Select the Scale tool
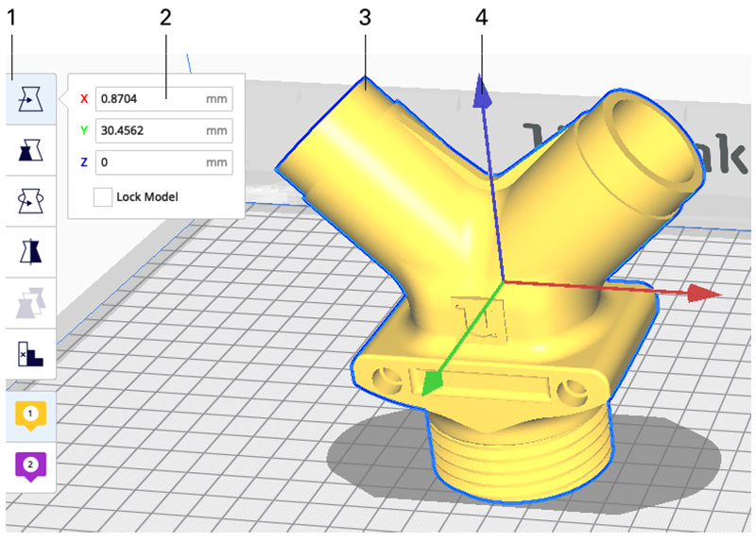Image resolution: width=756 pixels, height=558 pixels. pos(30,150)
